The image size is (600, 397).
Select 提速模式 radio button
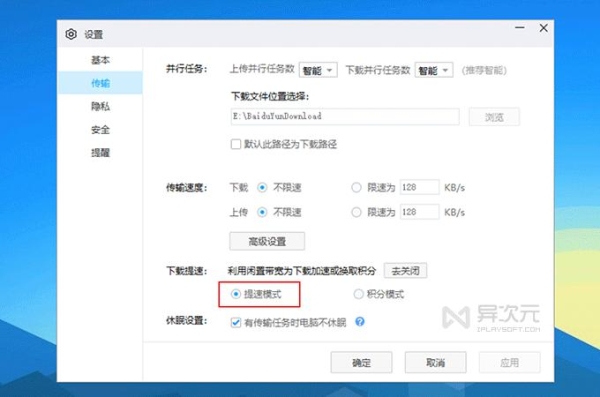click(236, 294)
